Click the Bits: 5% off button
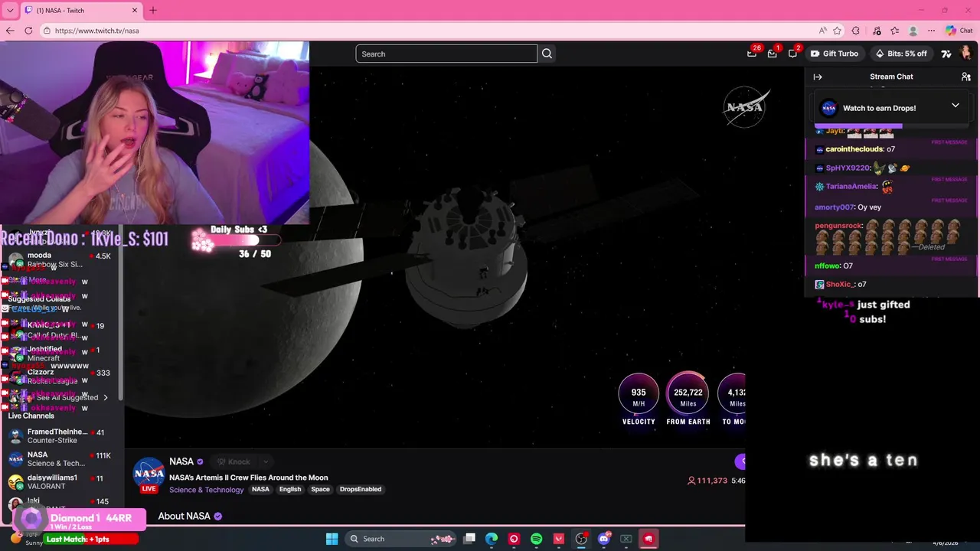 [x=900, y=54]
